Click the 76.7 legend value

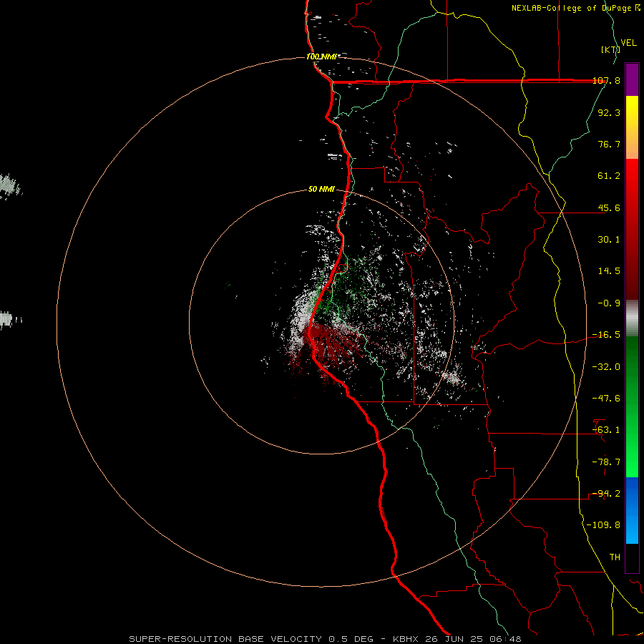tap(609, 144)
